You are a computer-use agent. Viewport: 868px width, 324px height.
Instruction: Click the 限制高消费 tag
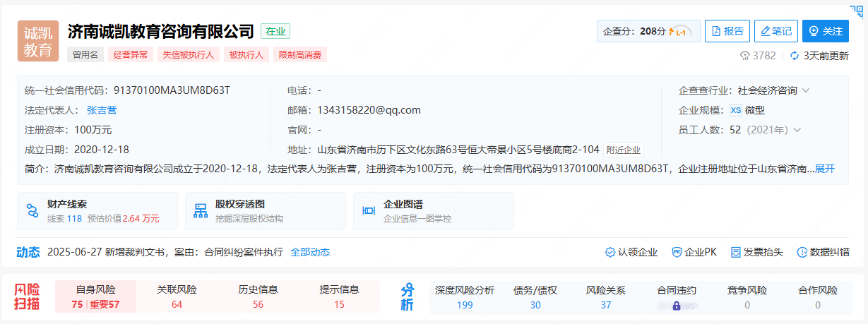[300, 54]
